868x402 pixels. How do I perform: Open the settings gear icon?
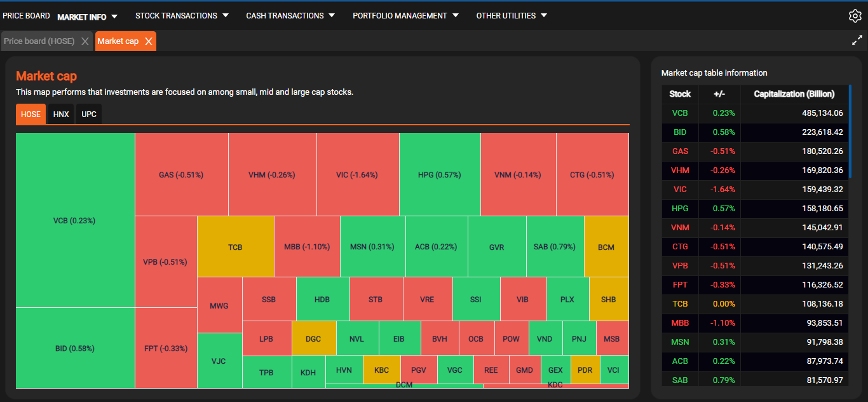point(855,17)
